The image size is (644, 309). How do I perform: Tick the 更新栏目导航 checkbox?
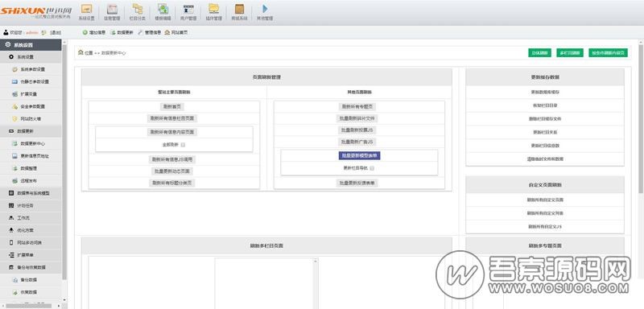tap(372, 168)
